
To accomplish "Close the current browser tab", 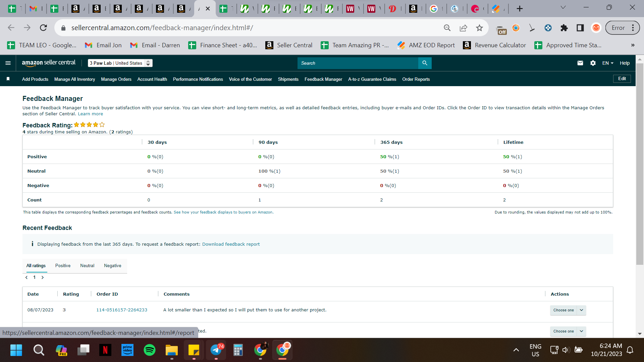I will [208, 9].
